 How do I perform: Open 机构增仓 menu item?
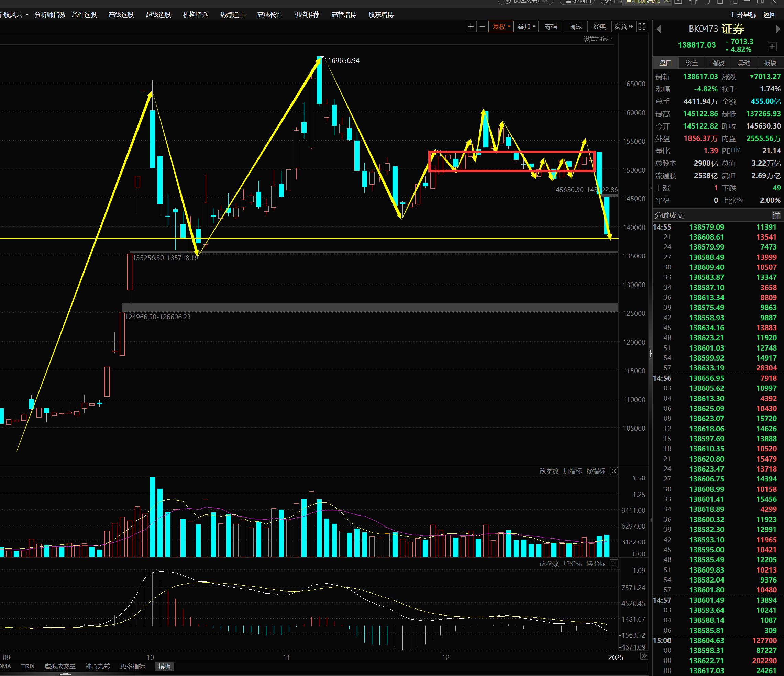195,15
